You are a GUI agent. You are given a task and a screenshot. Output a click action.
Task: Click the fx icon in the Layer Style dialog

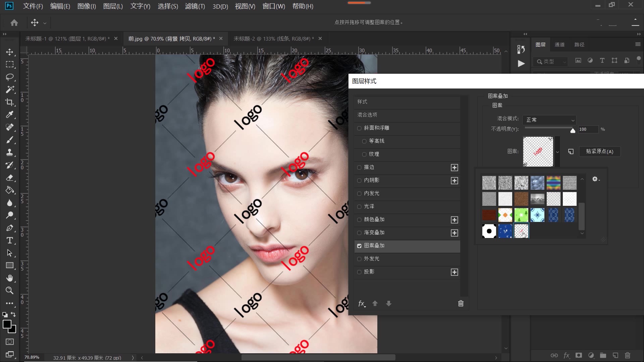[x=362, y=303]
